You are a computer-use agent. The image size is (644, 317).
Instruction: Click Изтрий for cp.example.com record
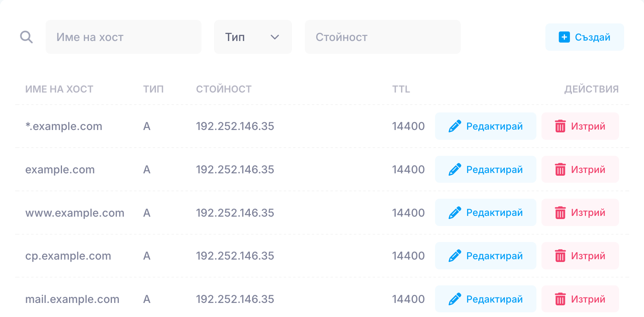tap(580, 256)
